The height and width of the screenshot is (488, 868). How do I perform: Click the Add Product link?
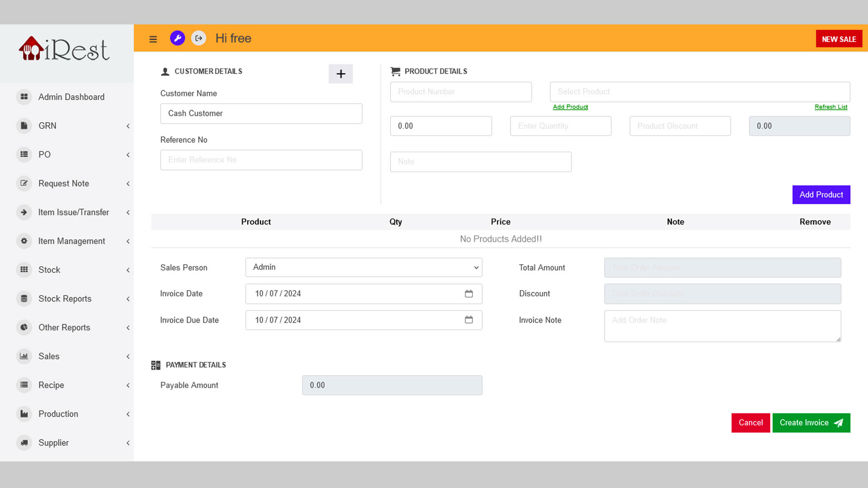click(570, 107)
